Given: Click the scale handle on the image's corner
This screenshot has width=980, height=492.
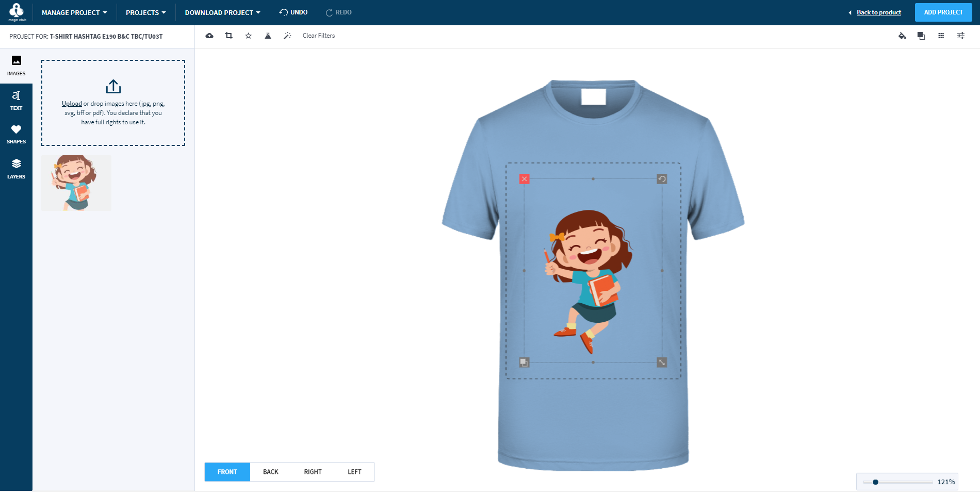Looking at the screenshot, I should [662, 363].
